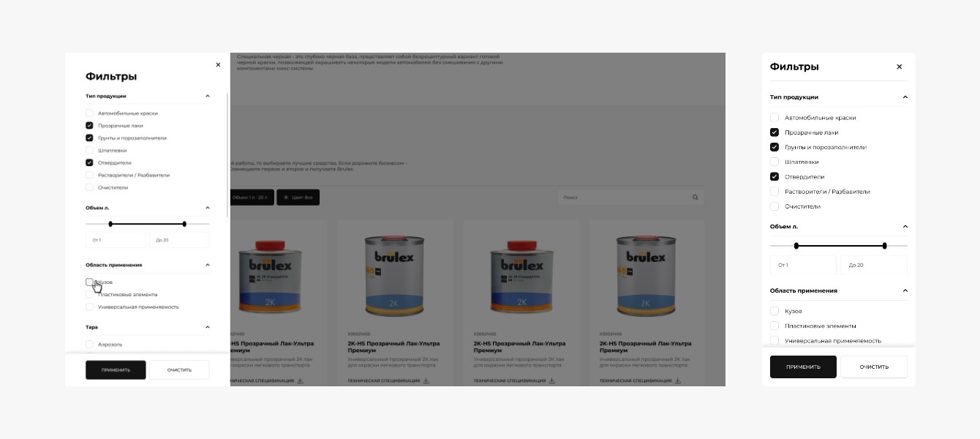This screenshot has width=980, height=439.
Task: Click the От 1 input in right panel
Action: (x=803, y=265)
